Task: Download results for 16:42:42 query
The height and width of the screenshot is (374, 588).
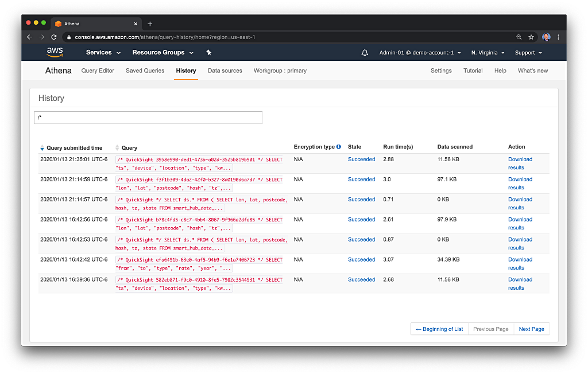Action: pyautogui.click(x=520, y=264)
